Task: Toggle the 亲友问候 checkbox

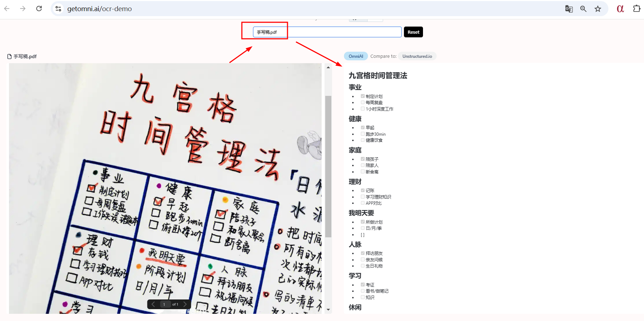Action: (x=363, y=260)
